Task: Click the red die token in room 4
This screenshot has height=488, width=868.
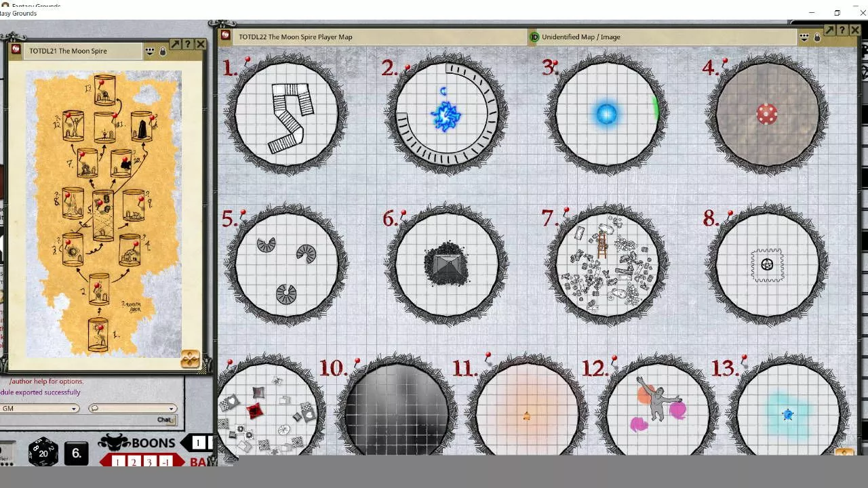Action: 767,114
